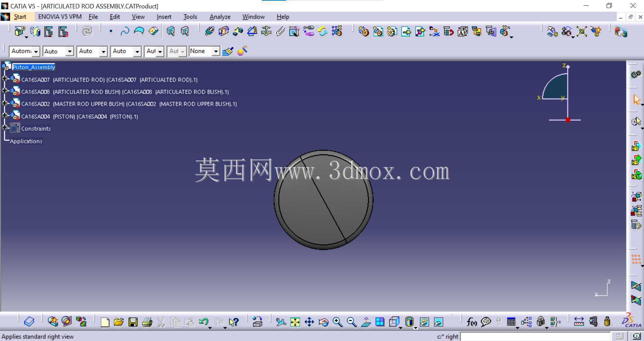Select the Manipulation tool icon
644x341 pixels.
coord(552,32)
